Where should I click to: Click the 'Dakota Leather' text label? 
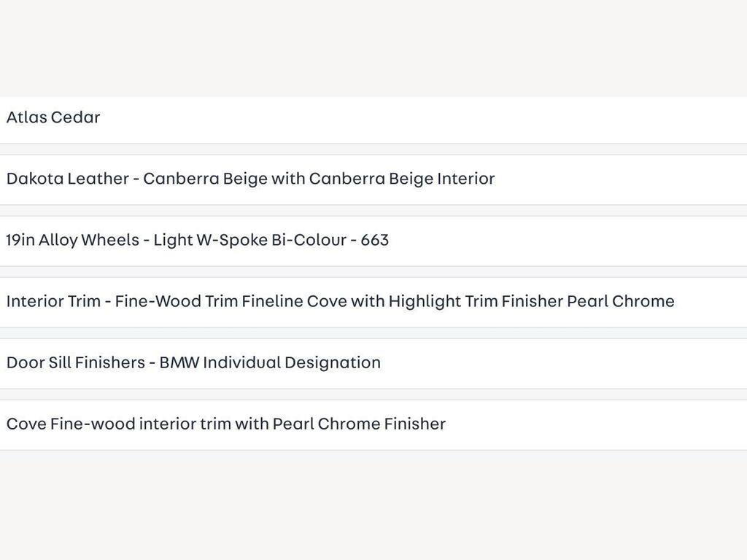68,179
